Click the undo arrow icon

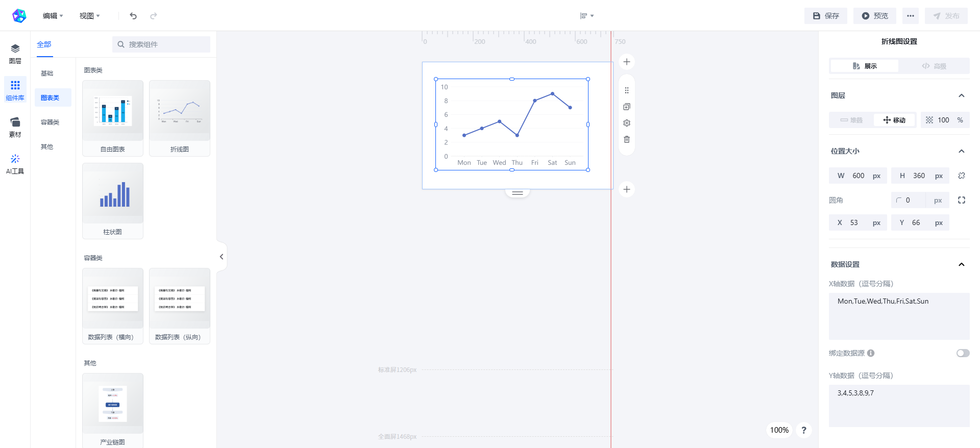coord(133,16)
